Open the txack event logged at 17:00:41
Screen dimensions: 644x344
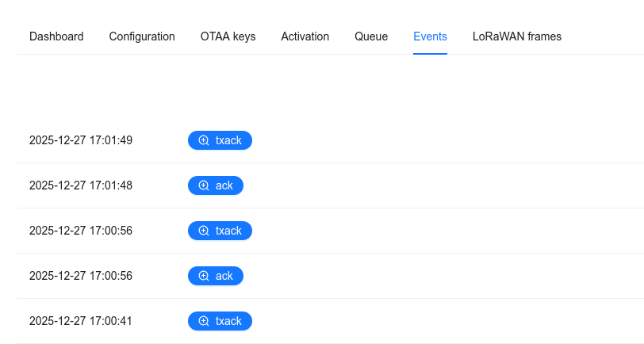coord(228,321)
